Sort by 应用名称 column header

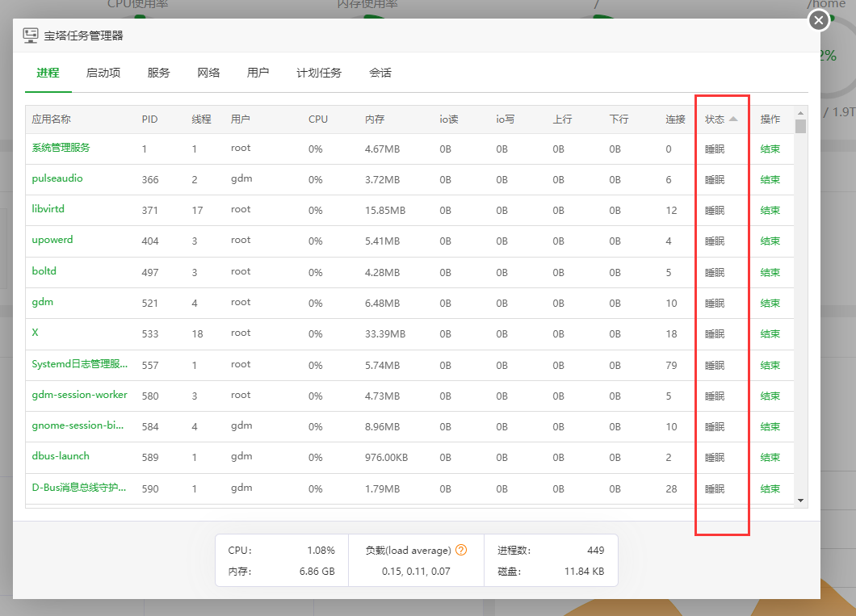point(52,119)
